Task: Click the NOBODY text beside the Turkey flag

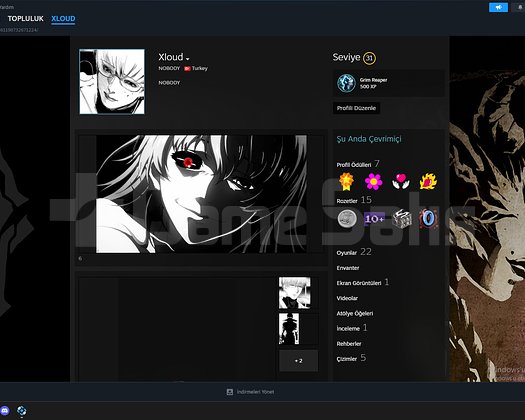Action: tap(169, 68)
